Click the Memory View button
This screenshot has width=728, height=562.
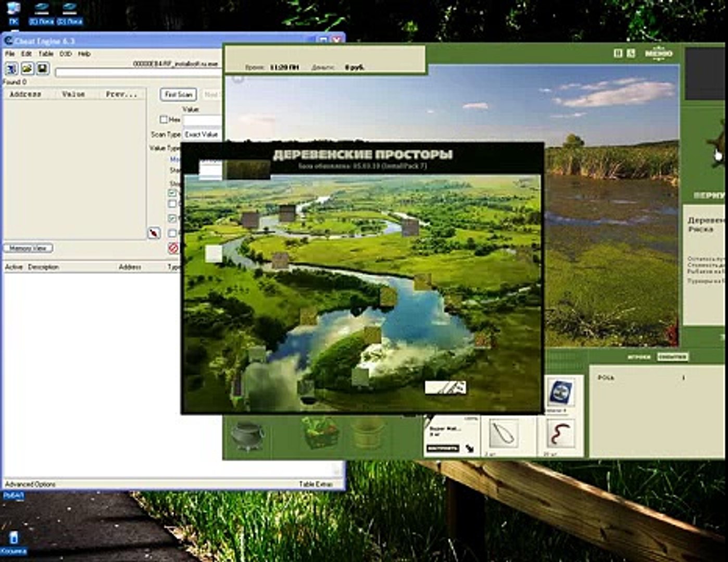28,248
